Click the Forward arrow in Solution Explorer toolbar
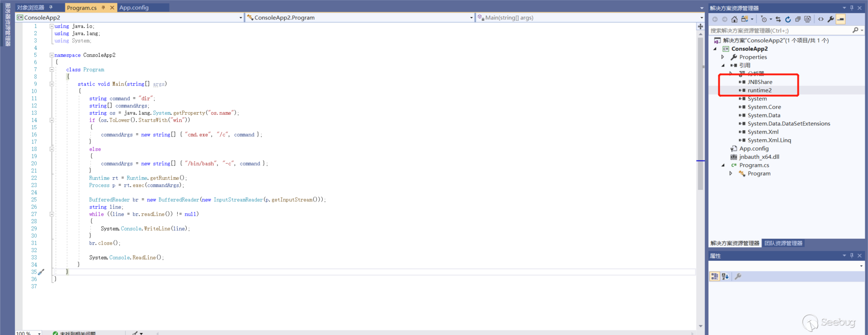868x335 pixels. [725, 19]
